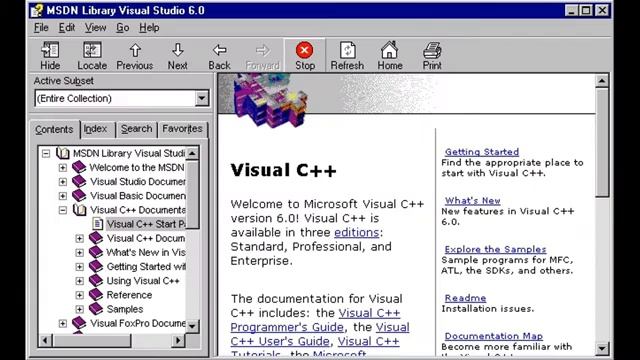Click the red Stop icon
The image size is (640, 360).
click(x=304, y=50)
